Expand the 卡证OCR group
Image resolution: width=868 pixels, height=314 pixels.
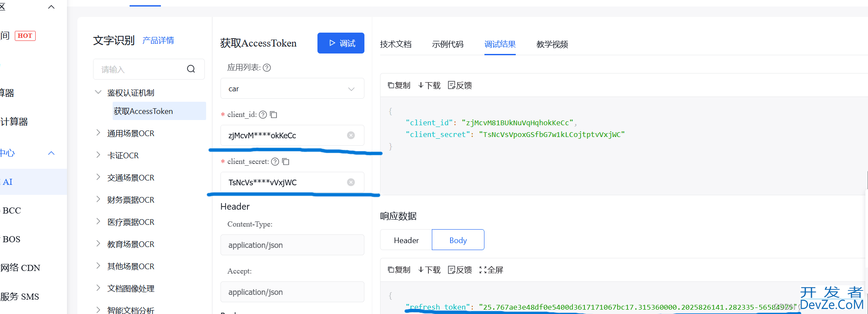[x=98, y=155]
